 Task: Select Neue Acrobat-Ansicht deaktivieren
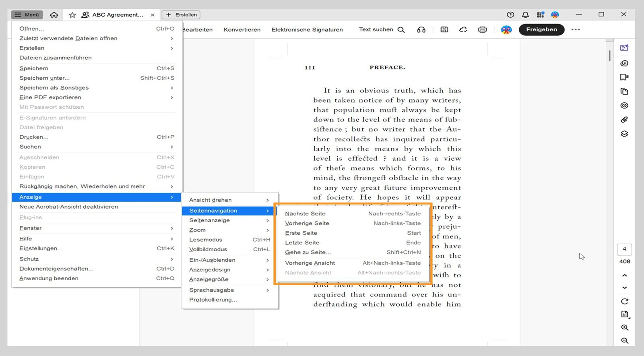pyautogui.click(x=97, y=207)
